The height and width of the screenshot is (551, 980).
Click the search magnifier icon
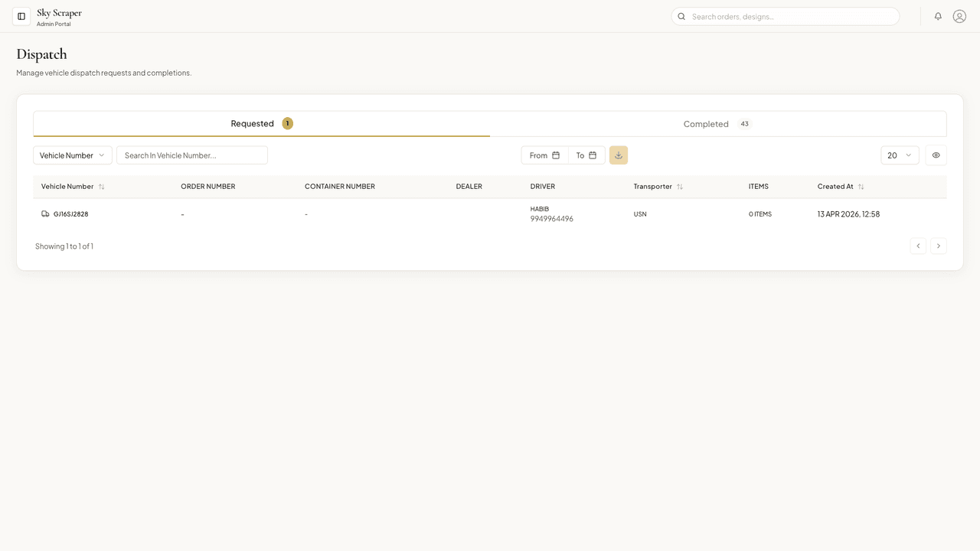pos(681,16)
